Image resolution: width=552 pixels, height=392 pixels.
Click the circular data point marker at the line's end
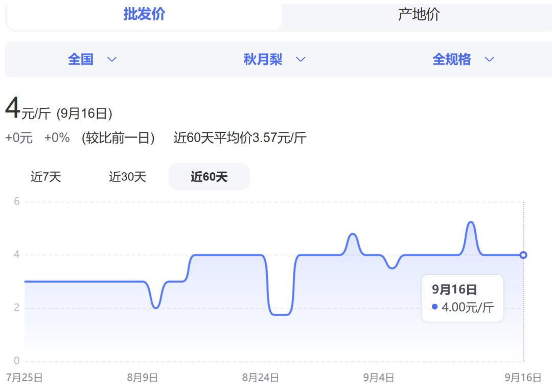[523, 255]
